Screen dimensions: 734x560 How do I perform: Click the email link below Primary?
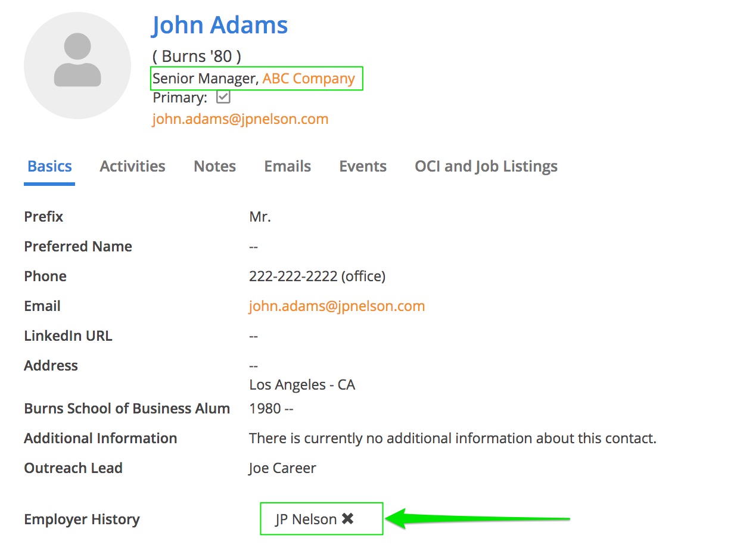pos(240,119)
